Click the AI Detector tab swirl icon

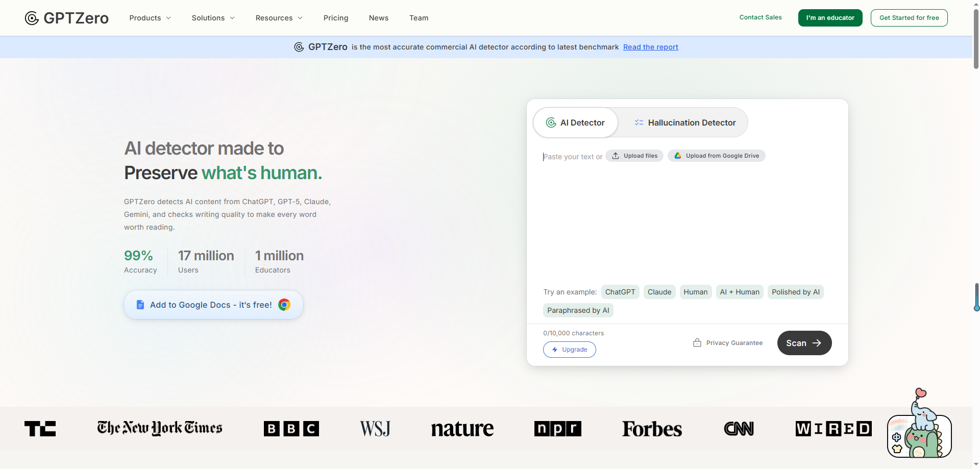tap(551, 122)
